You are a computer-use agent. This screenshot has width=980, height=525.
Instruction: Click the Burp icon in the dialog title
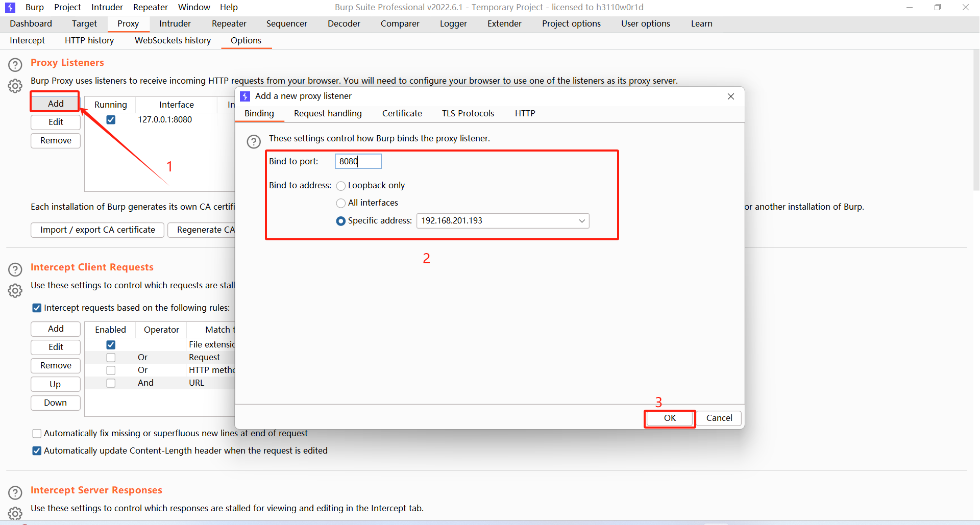tap(245, 96)
